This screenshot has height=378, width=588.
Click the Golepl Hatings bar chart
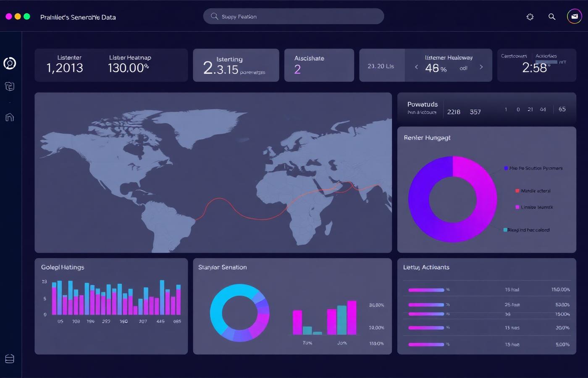[116, 297]
